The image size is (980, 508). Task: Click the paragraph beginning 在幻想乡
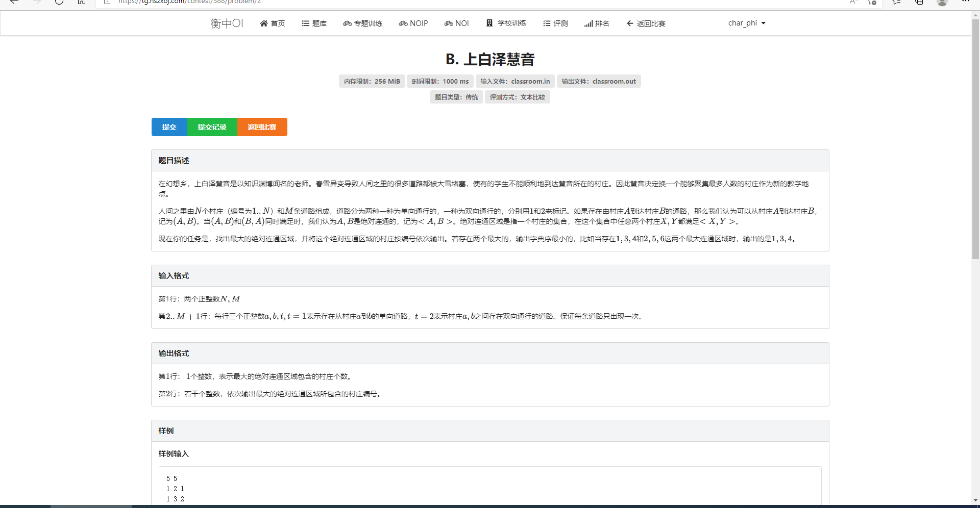484,189
